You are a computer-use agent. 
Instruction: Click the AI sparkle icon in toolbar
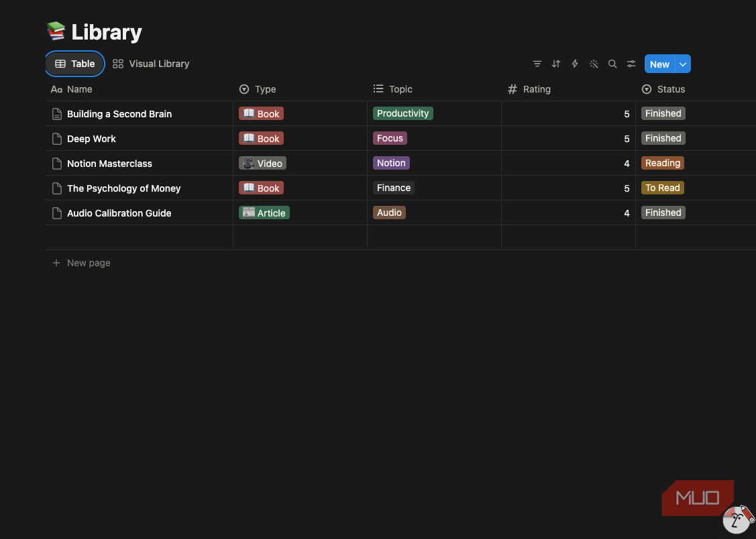click(594, 64)
